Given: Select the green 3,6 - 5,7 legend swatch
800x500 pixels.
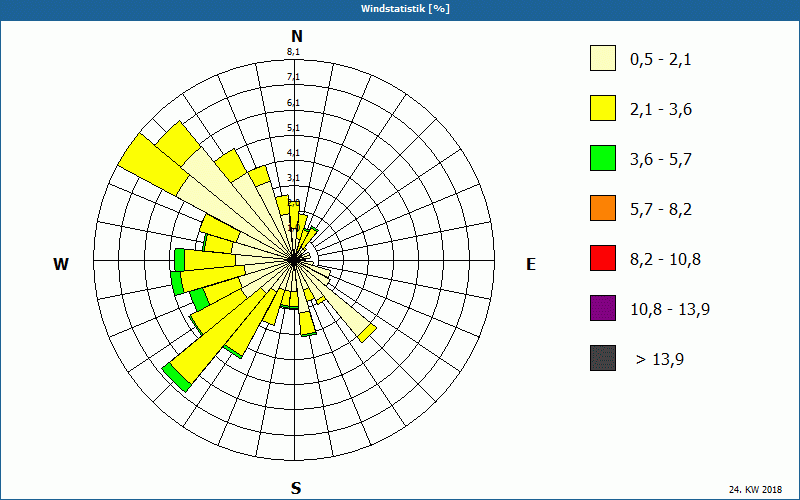Looking at the screenshot, I should click(603, 158).
